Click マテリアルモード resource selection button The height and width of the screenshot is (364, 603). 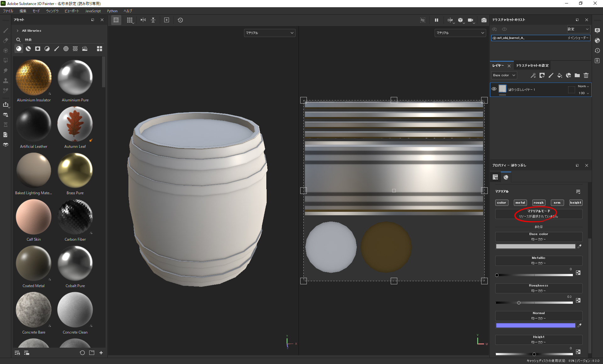click(539, 214)
